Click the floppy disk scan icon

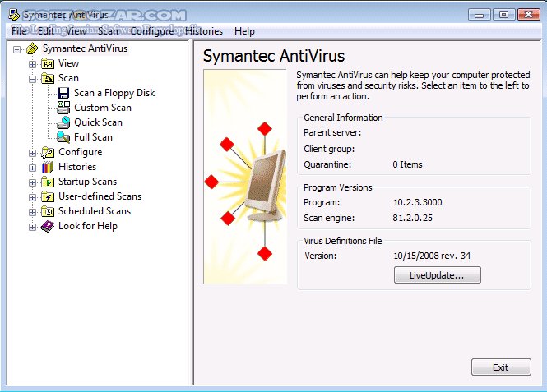point(63,93)
